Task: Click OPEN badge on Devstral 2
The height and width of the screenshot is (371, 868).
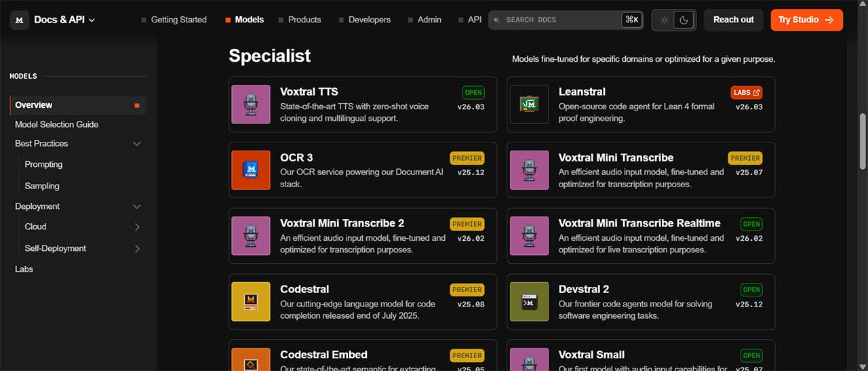Action: pos(751,290)
